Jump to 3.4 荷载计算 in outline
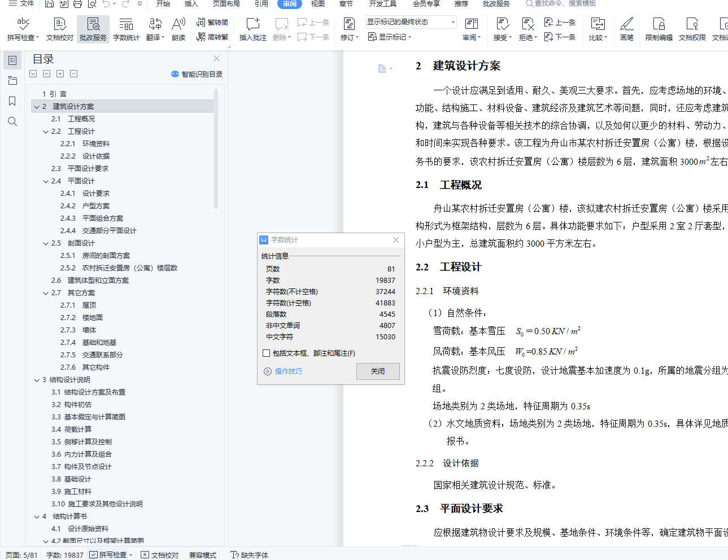 (71, 430)
